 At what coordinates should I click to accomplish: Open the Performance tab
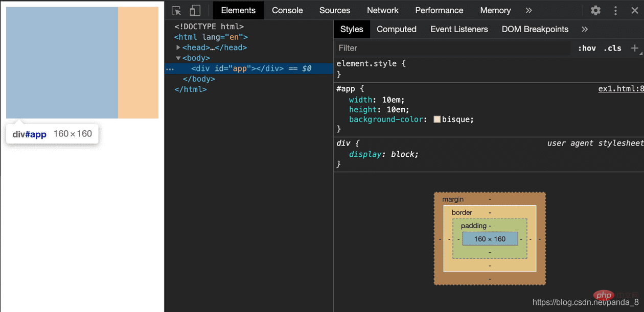coord(439,10)
